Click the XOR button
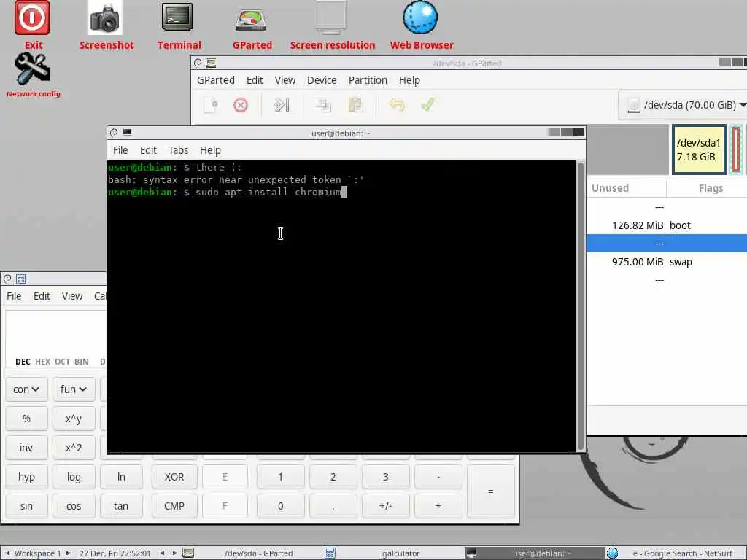 [x=174, y=477]
